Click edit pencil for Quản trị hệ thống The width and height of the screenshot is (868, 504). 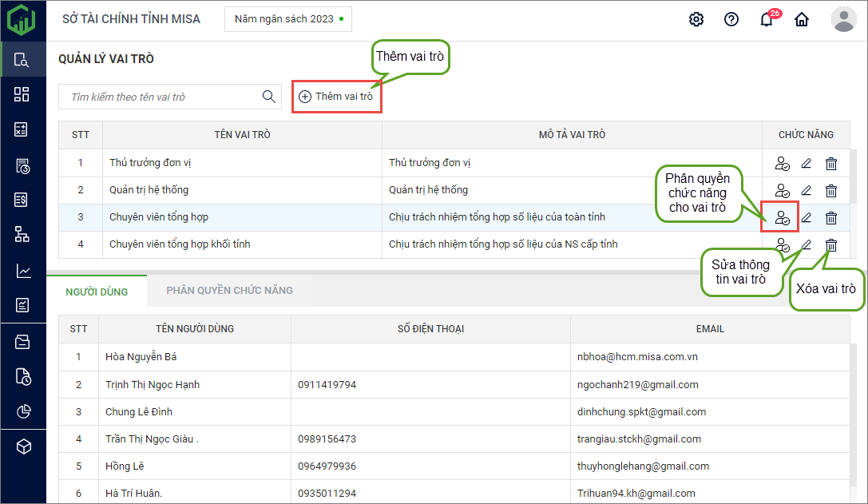coord(807,191)
